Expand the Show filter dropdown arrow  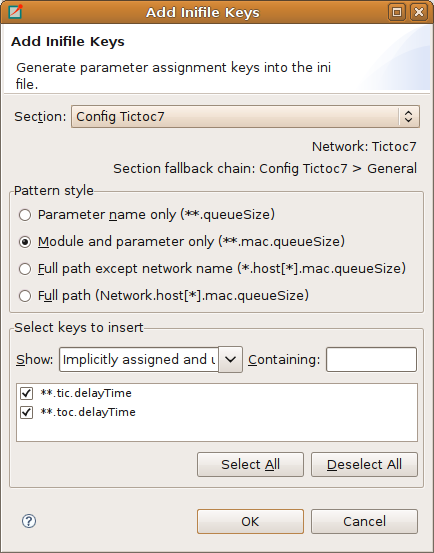coord(230,359)
